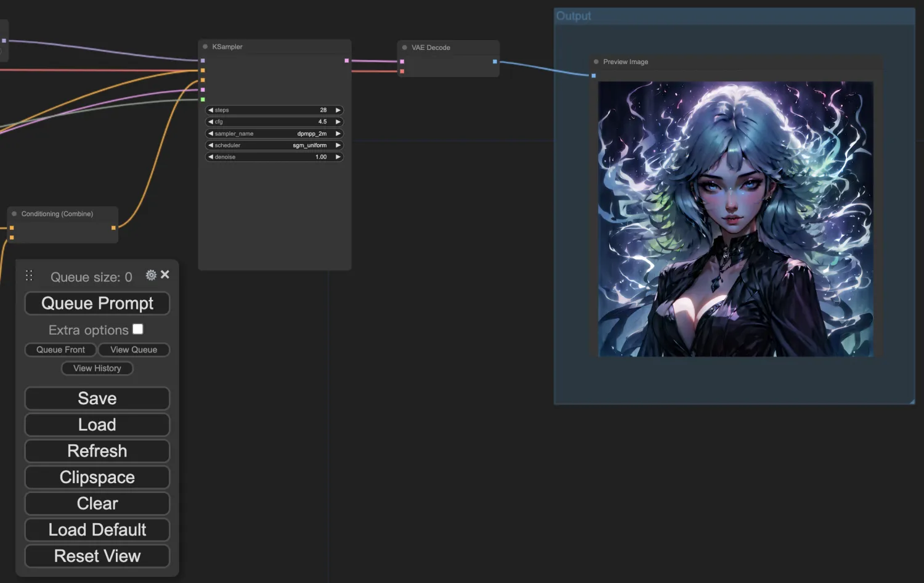Click the cfg value 4.5 field
Screen dimensions: 924x583
(x=274, y=122)
